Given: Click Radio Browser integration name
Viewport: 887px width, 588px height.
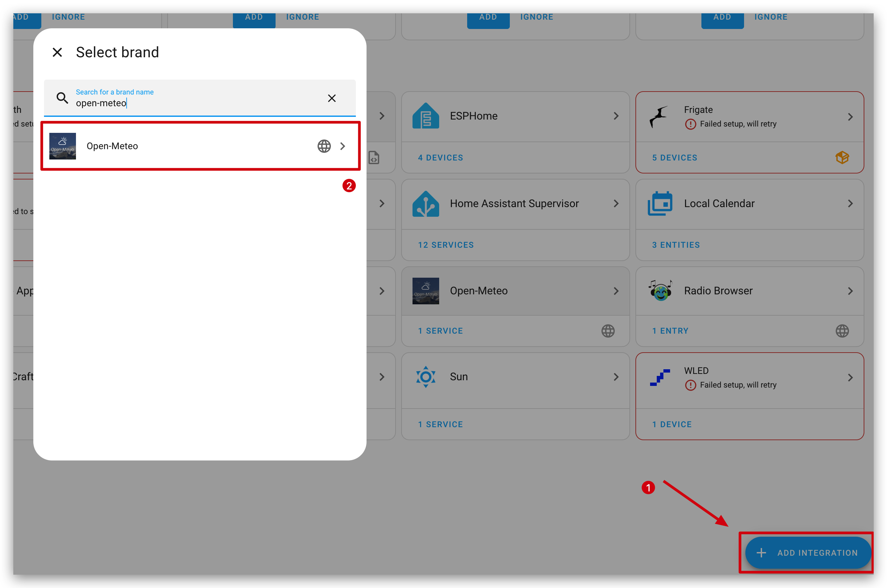Looking at the screenshot, I should point(718,291).
